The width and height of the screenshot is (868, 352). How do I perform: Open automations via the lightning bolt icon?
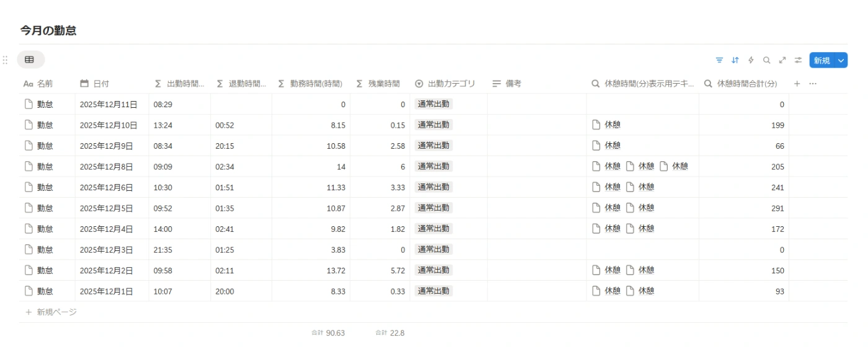(x=751, y=60)
